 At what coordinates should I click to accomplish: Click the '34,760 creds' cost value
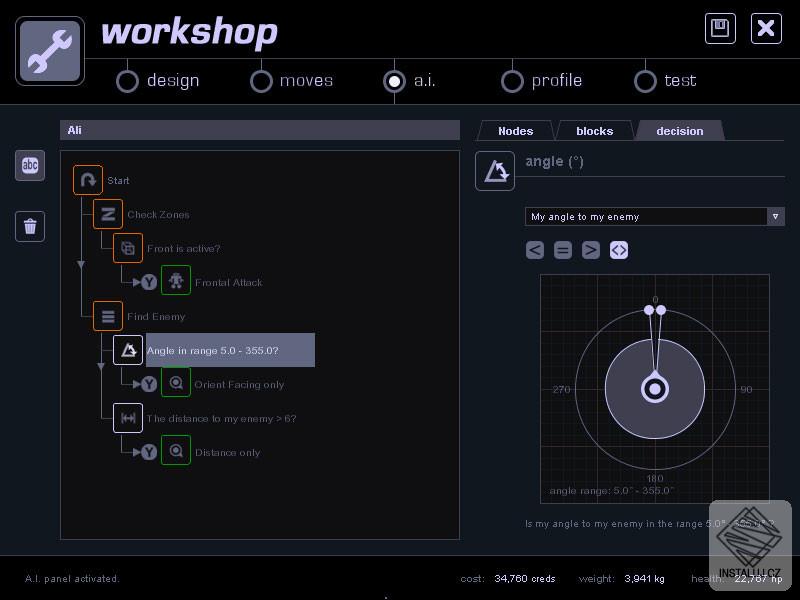click(524, 579)
